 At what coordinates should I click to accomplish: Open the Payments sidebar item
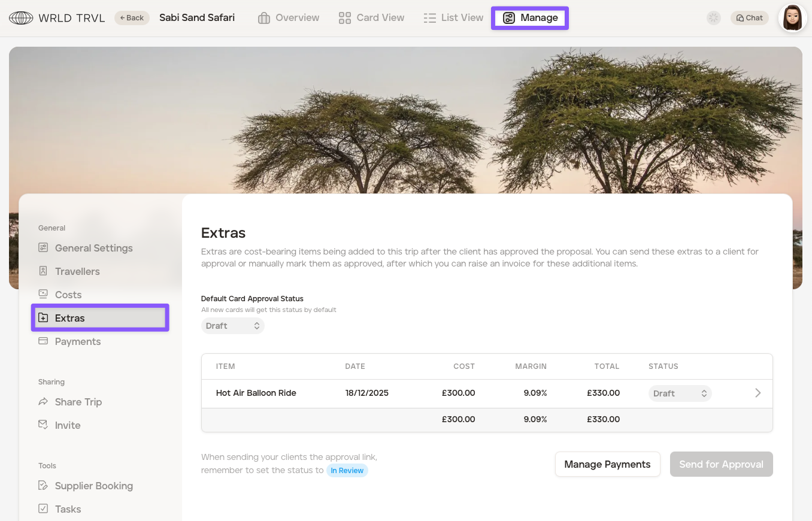pyautogui.click(x=77, y=341)
